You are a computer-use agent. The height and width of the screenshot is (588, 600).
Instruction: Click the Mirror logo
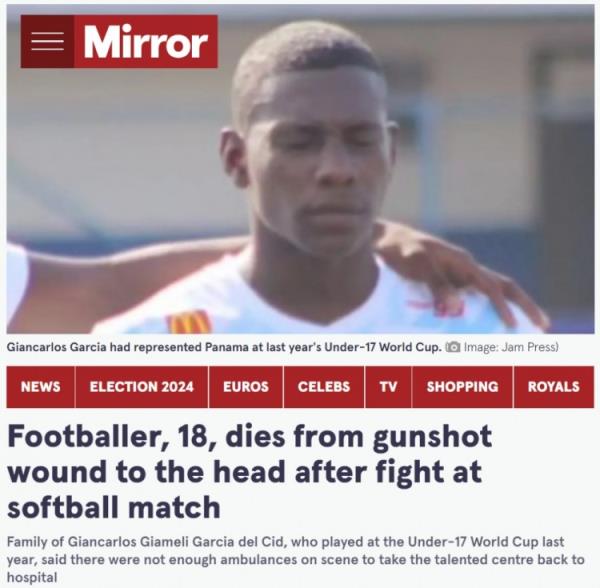(146, 41)
